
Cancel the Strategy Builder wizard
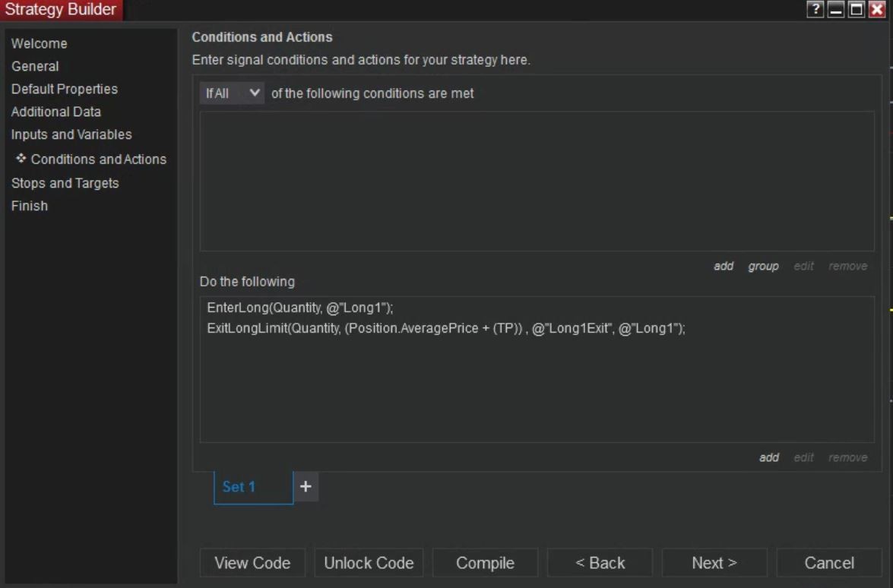[829, 563]
